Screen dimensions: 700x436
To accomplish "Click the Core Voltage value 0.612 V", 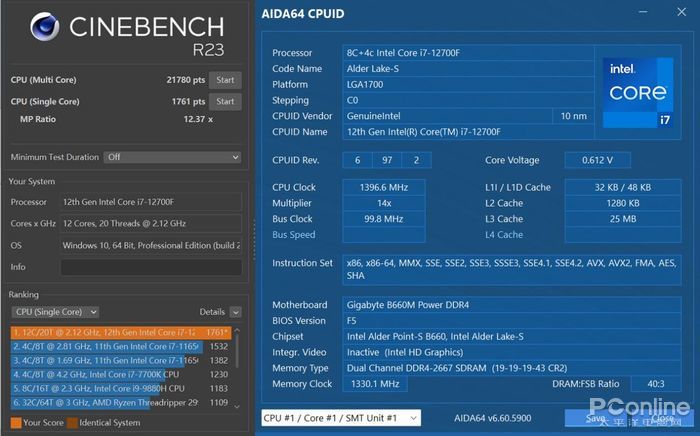I will pos(597,160).
